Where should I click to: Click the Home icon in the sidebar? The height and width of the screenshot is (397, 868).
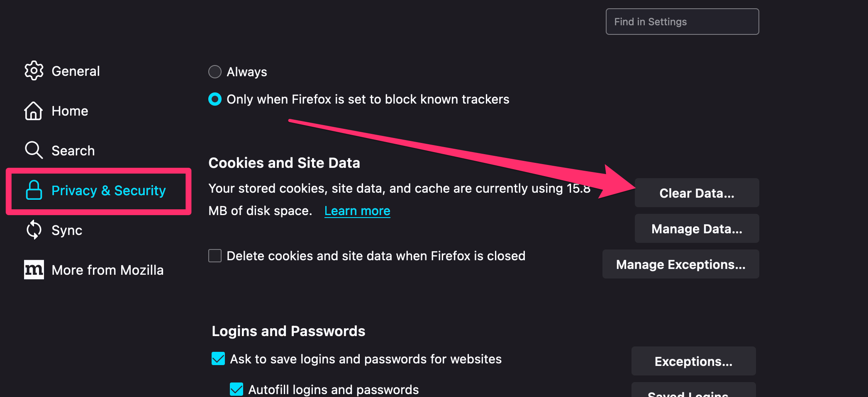[34, 111]
